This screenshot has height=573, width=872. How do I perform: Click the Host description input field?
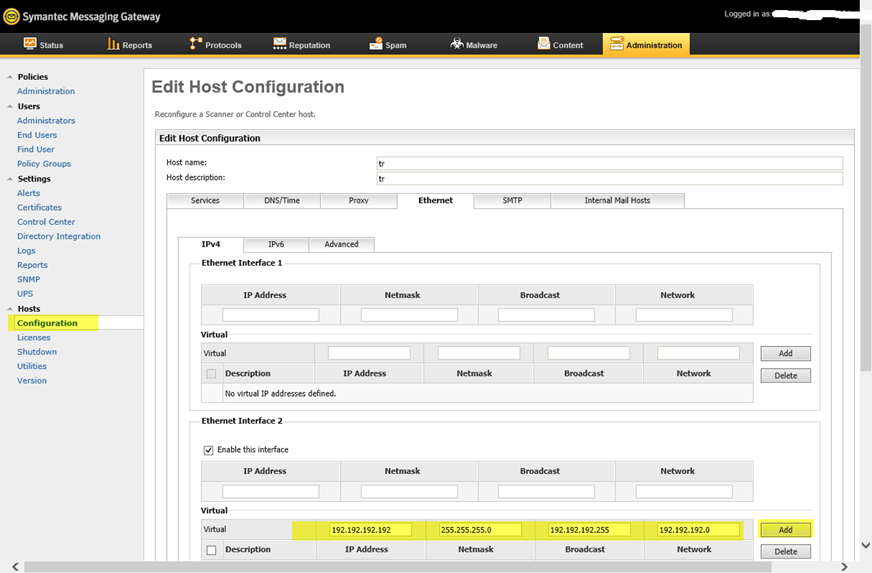coord(610,178)
